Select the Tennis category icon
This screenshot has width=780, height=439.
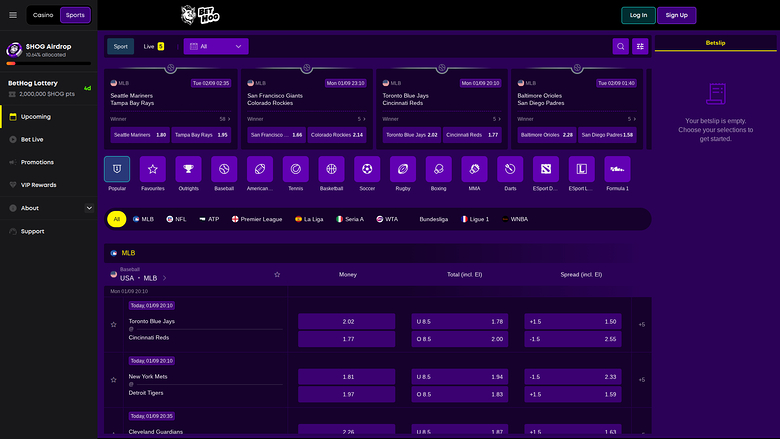(295, 169)
